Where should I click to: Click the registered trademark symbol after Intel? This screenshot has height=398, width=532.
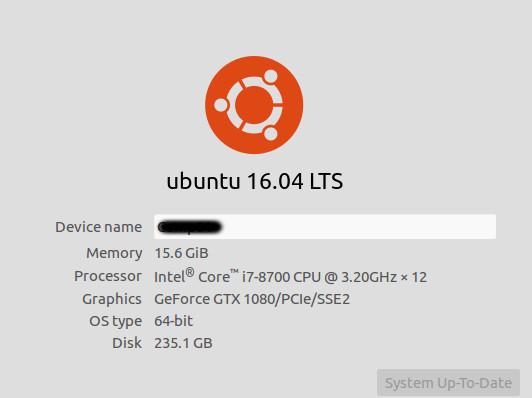190,272
